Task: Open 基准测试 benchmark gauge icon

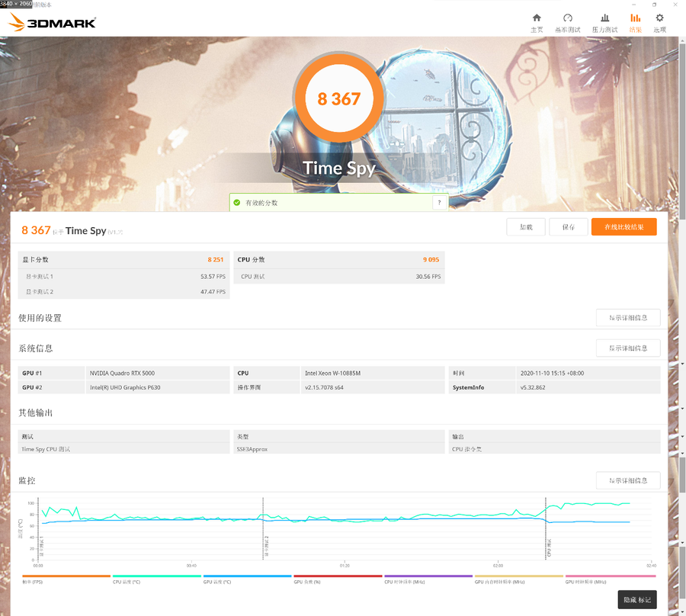Action: (x=567, y=22)
